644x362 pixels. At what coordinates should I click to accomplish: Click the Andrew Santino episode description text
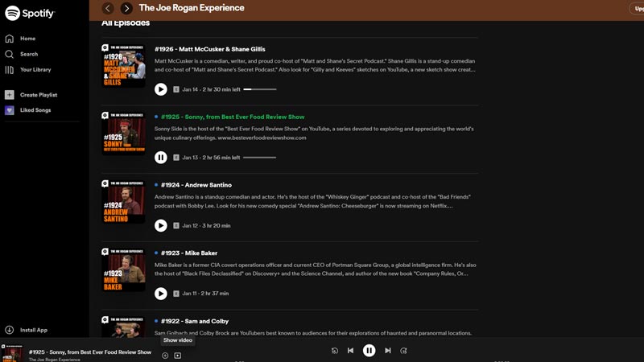312,202
